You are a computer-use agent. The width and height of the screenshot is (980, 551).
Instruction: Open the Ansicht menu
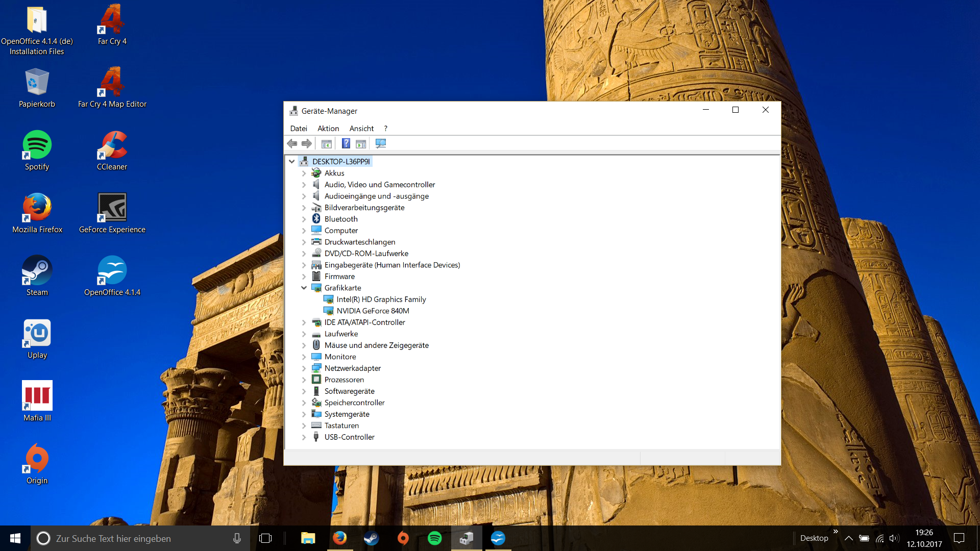tap(361, 129)
